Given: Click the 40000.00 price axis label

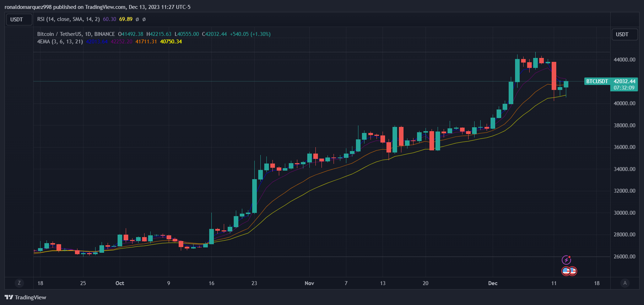Looking at the screenshot, I should click(624, 103).
